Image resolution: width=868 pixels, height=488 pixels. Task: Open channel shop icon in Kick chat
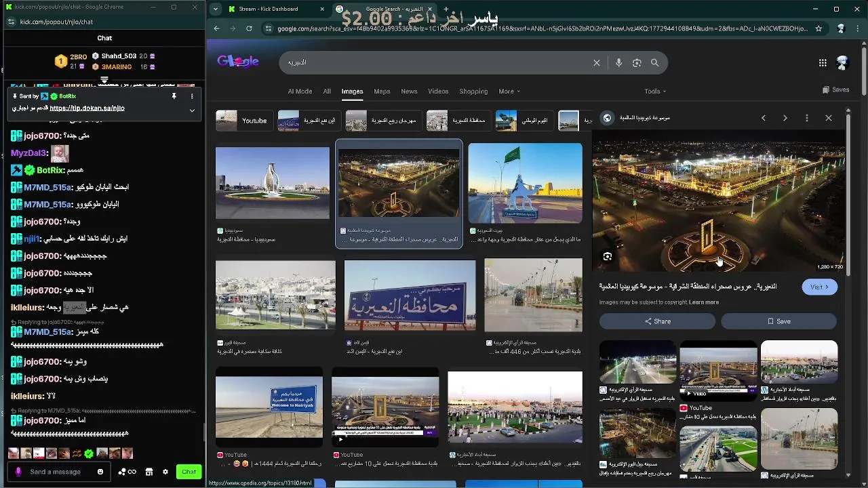[x=149, y=472]
